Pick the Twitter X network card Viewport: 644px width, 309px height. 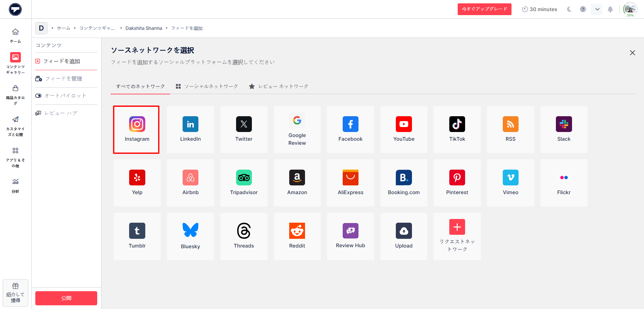pos(244,130)
